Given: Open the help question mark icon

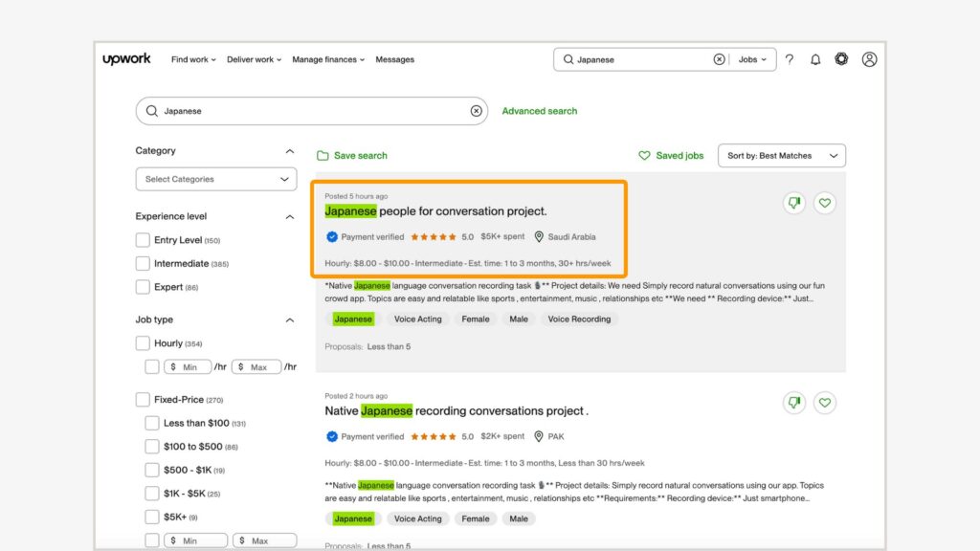Looking at the screenshot, I should click(790, 59).
